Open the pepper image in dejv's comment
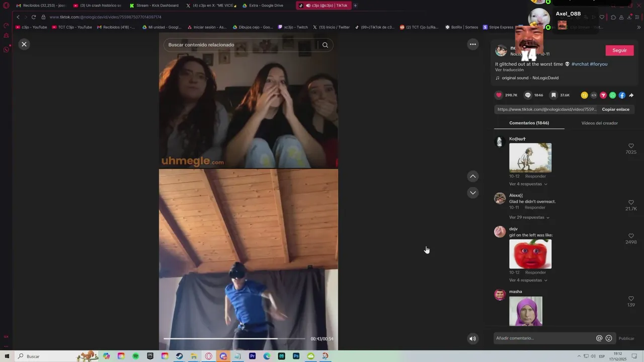The image size is (644, 362). click(530, 254)
